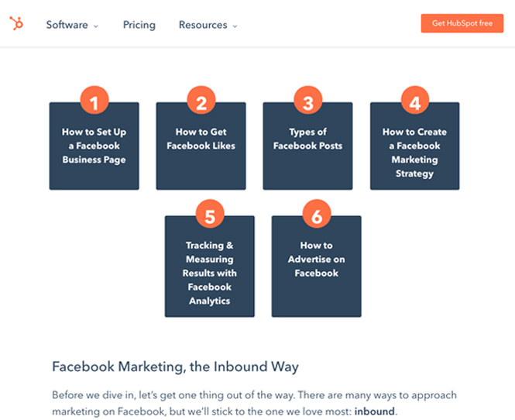The width and height of the screenshot is (515, 420).
Task: Expand the Resources dropdown chevron
Action: pos(235,26)
